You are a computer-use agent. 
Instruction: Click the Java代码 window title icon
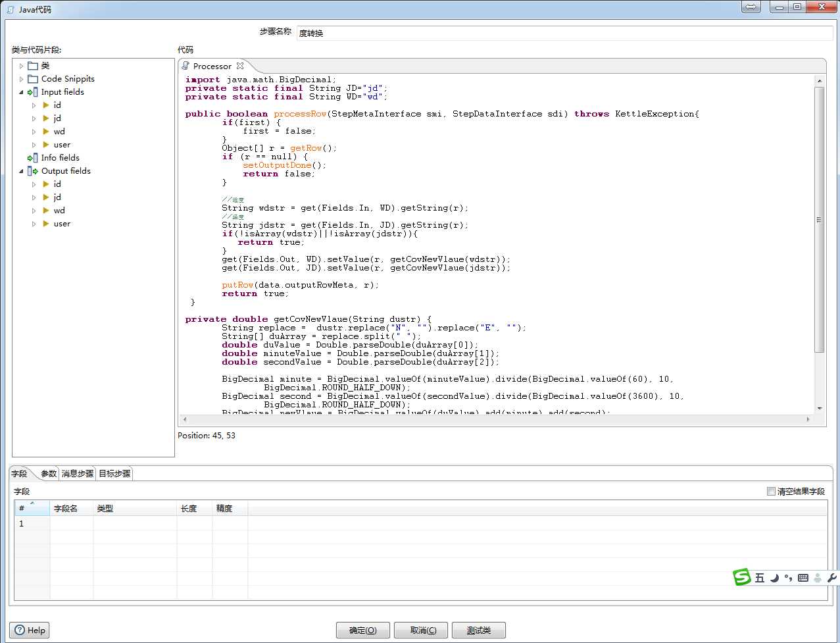point(10,10)
